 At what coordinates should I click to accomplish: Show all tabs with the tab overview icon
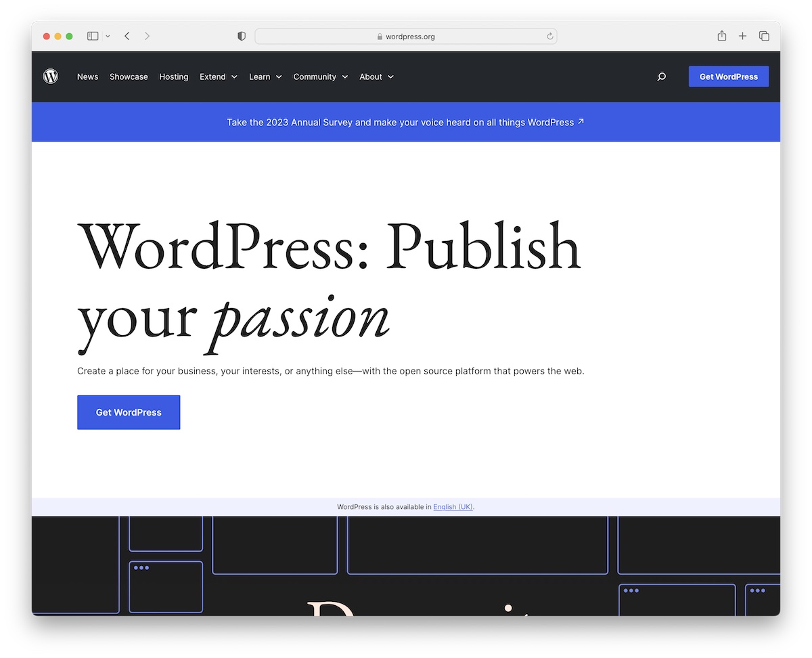tap(764, 36)
